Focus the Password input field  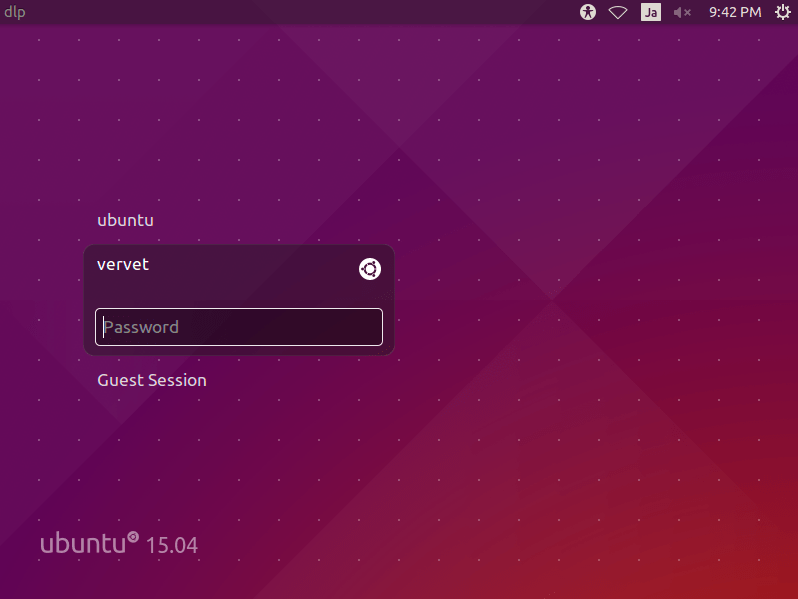click(x=239, y=327)
